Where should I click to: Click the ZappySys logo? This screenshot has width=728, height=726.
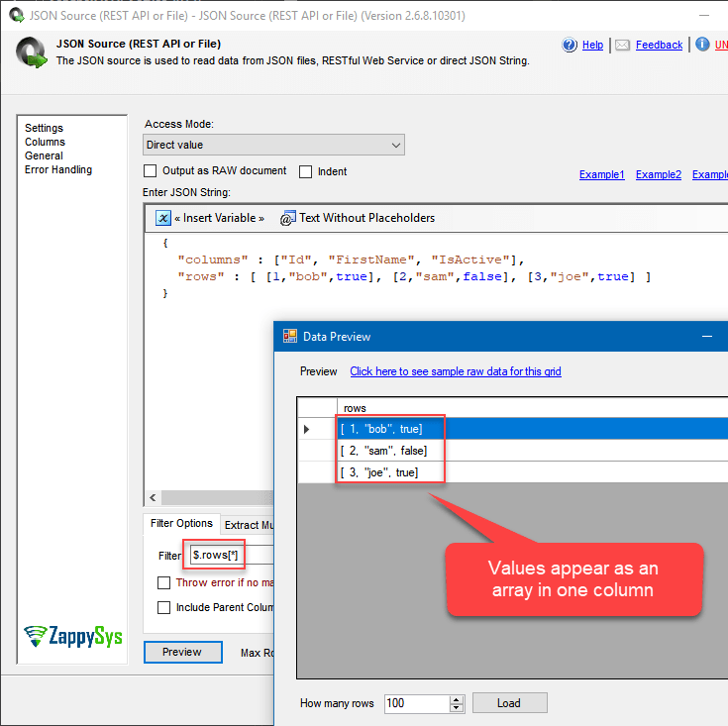click(x=73, y=637)
